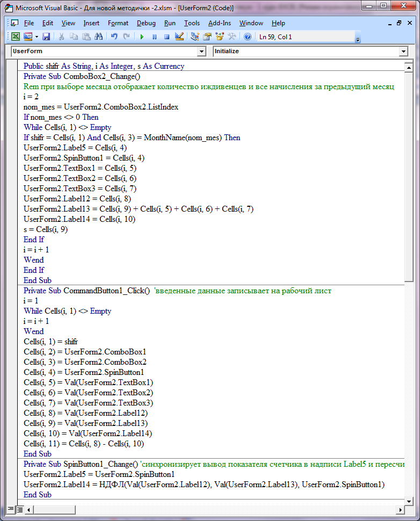Click the Reset stop icon
The height and width of the screenshot is (521, 420).
166,37
